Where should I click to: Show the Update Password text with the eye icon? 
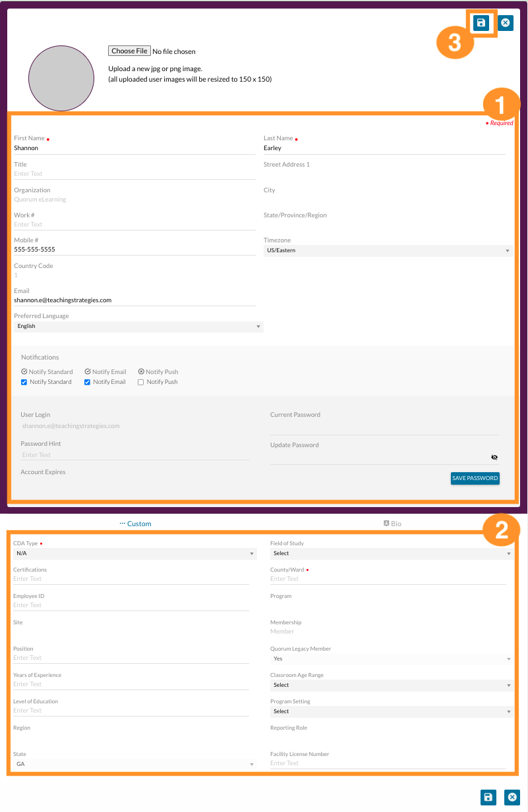click(x=494, y=456)
